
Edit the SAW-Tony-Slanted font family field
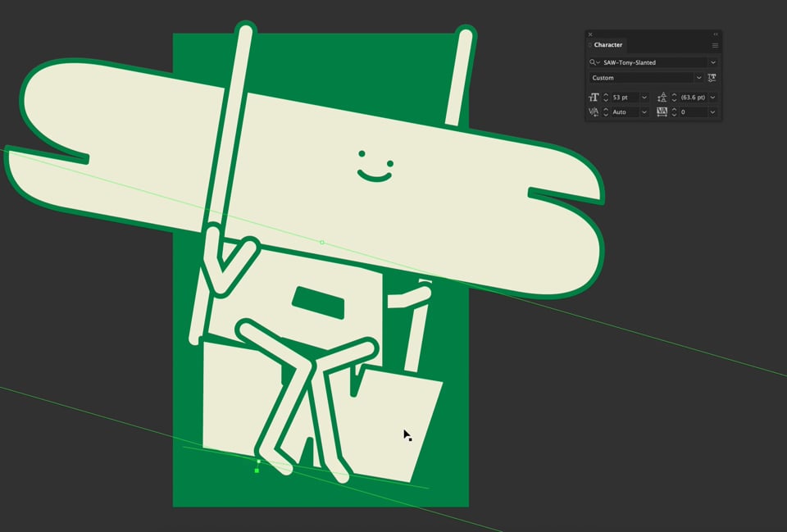coord(654,63)
